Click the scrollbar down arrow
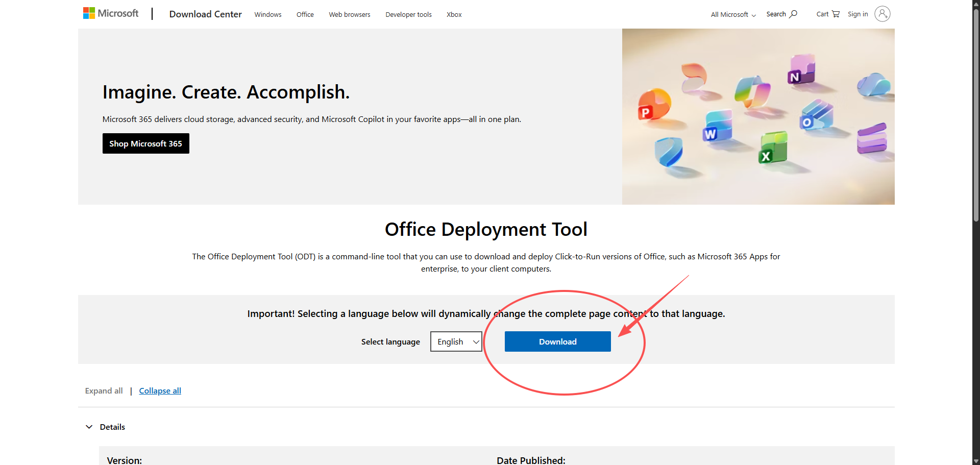The width and height of the screenshot is (980, 465). 976,461
